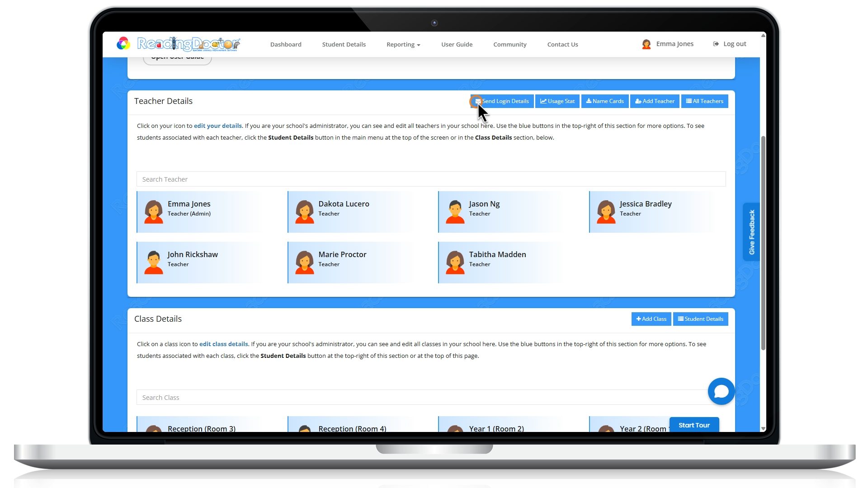Open the chat bubble widget
The height and width of the screenshot is (488, 868).
[721, 391]
